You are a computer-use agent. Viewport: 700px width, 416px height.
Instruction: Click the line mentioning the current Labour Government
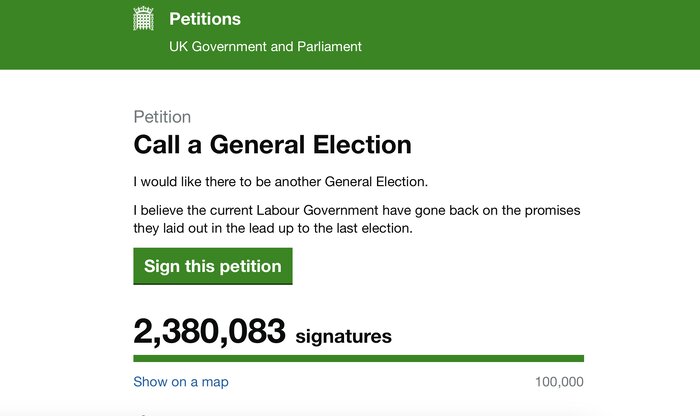click(x=357, y=211)
